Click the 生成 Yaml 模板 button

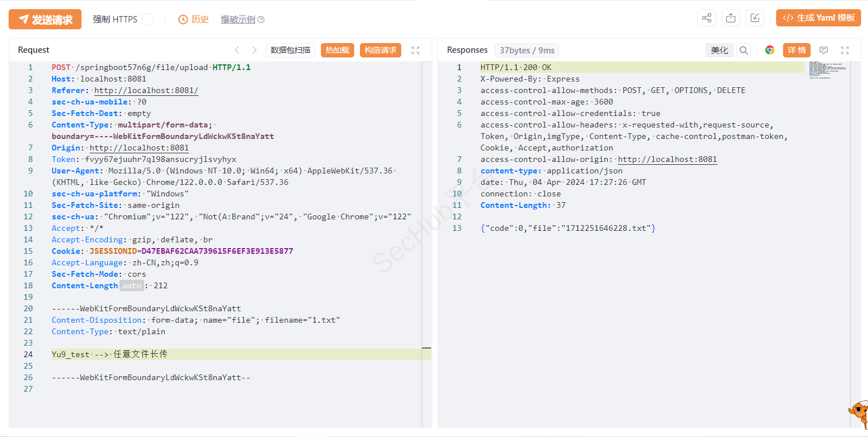point(819,18)
